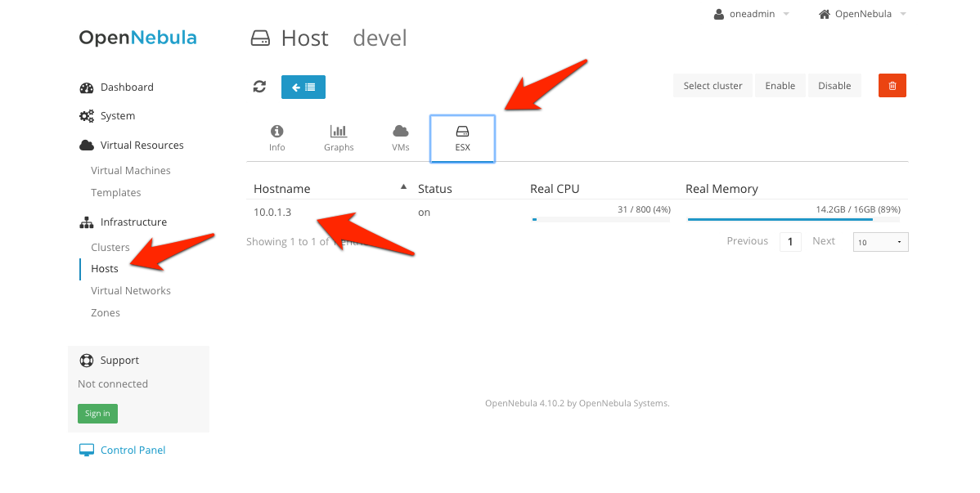The width and height of the screenshot is (980, 493).
Task: Click the green Sign in button
Action: (97, 414)
